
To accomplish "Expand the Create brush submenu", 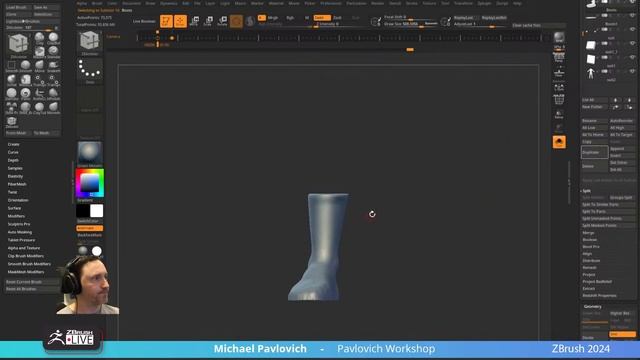I will [x=13, y=144].
